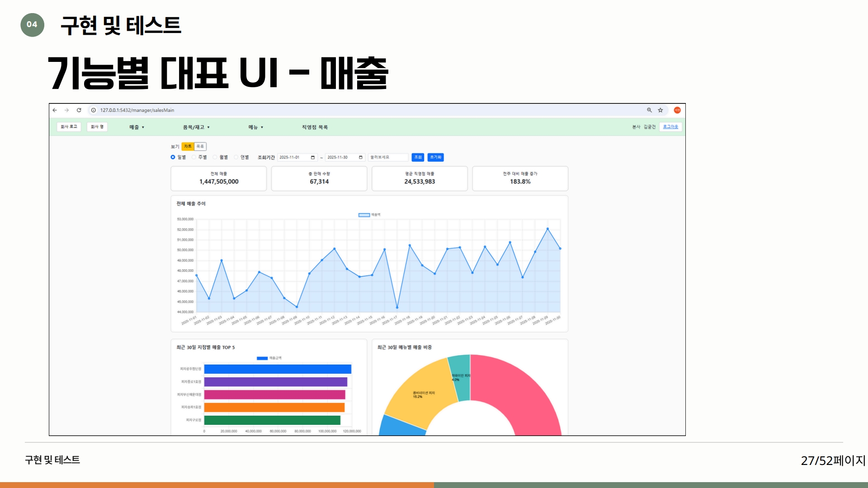Open the 직영점 목록 menu item
868x488 pixels.
click(315, 127)
